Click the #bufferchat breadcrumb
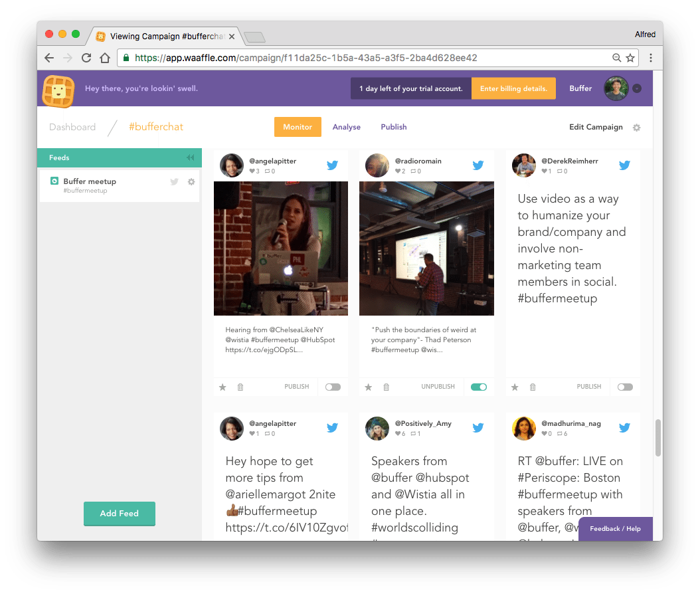Viewport: 700px width, 594px height. [156, 127]
